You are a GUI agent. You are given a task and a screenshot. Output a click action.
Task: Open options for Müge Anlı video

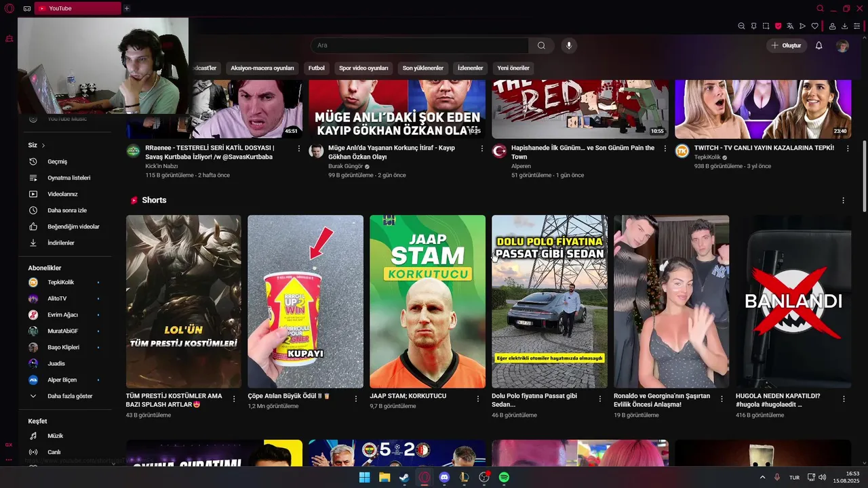(482, 148)
